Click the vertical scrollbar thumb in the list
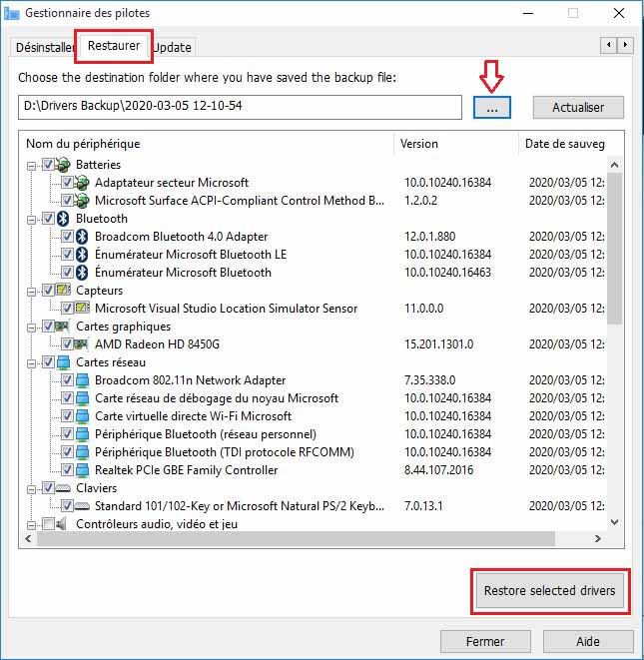644x660 pixels. 614,249
